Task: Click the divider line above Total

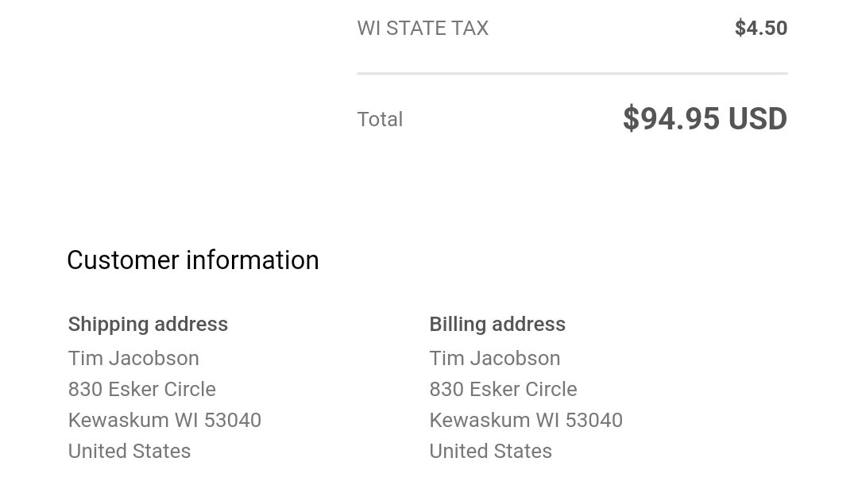Action: pos(572,73)
